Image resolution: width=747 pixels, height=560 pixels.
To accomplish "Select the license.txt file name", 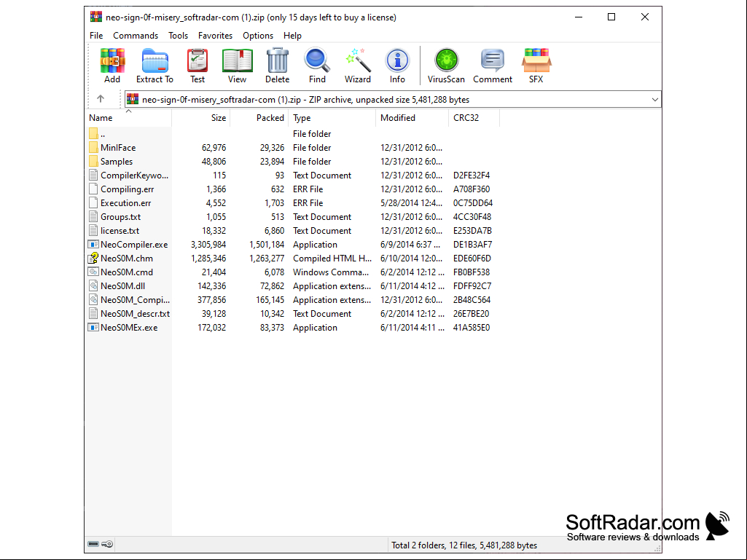I will click(120, 230).
